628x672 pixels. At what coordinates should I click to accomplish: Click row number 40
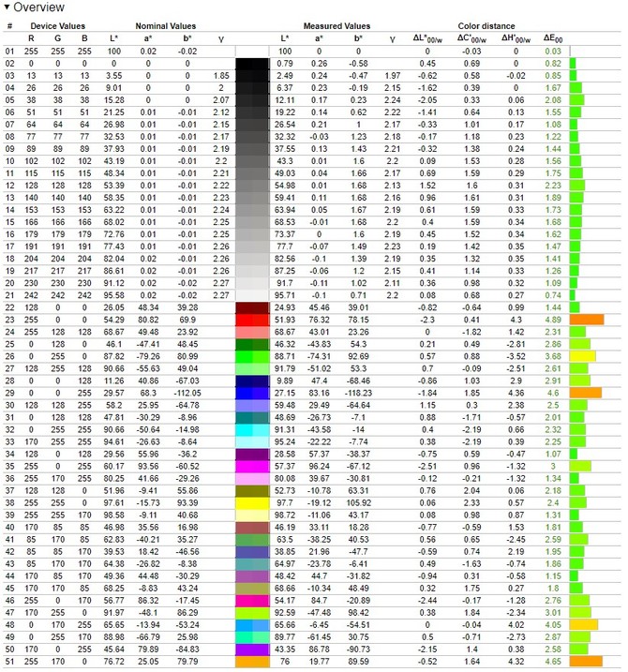9,528
